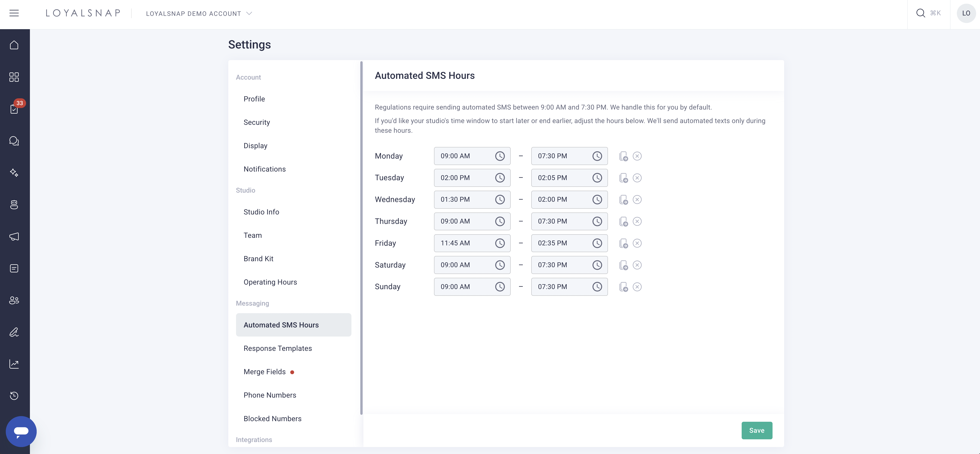Edit Tuesday end time 02:05 PM field
The image size is (980, 454).
569,178
